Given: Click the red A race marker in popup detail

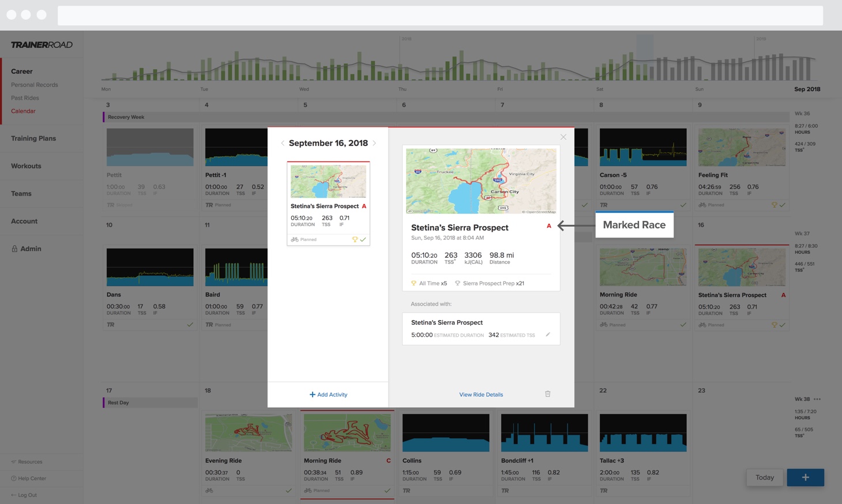Looking at the screenshot, I should coord(549,226).
